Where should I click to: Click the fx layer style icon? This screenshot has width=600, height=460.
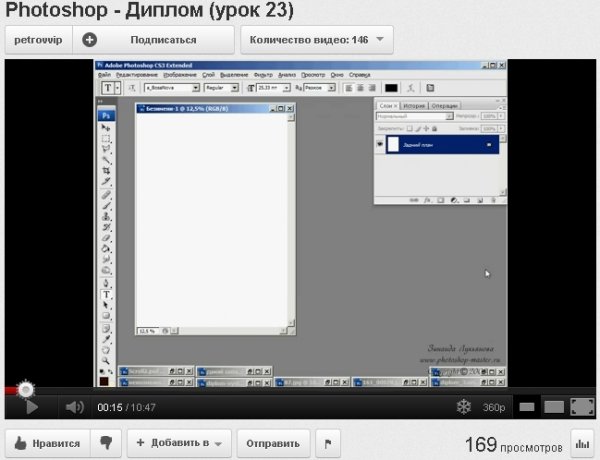point(427,200)
